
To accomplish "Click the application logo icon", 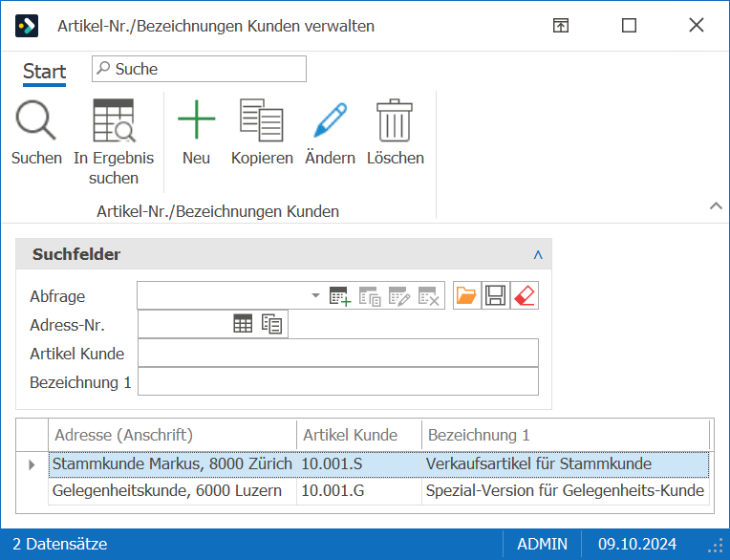I will click(27, 26).
